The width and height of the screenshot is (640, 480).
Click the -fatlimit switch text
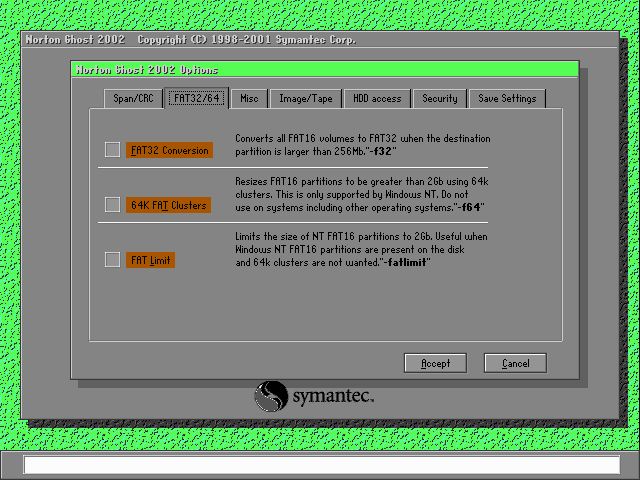pos(405,262)
